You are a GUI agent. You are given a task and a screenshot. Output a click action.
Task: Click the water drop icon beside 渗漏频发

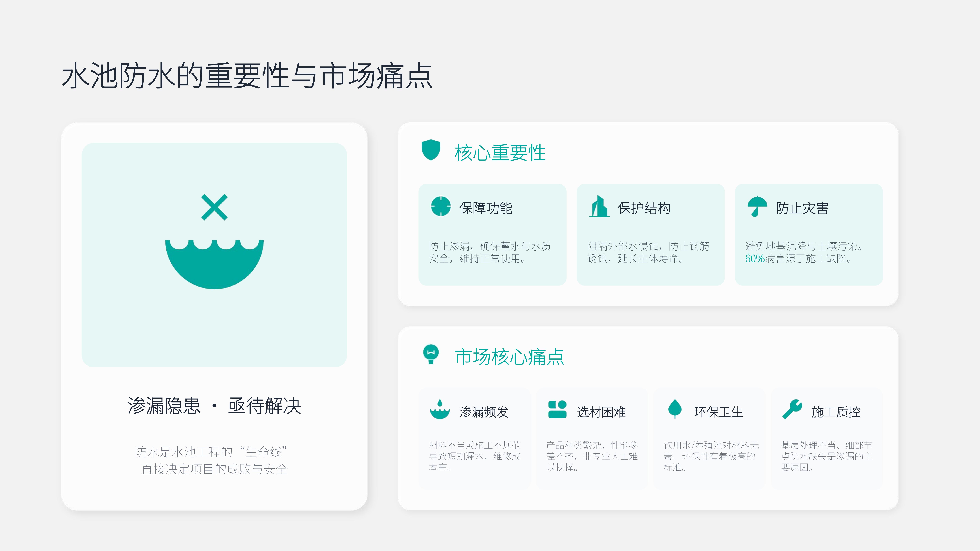tap(440, 409)
